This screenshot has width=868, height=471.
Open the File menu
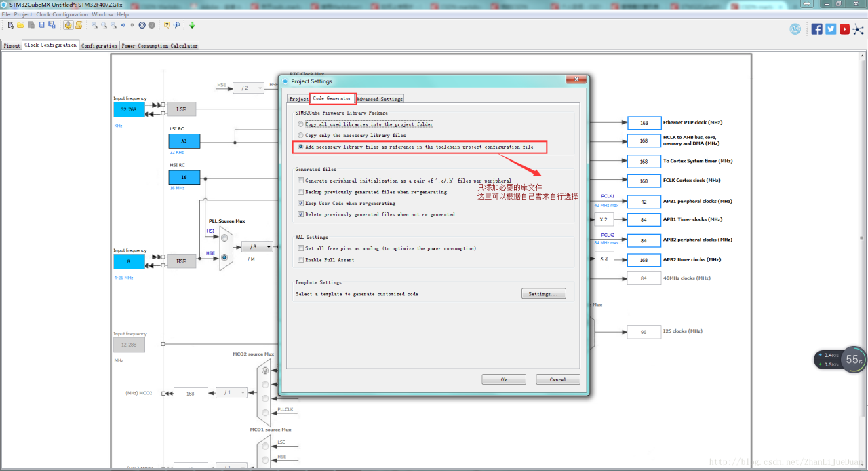[x=6, y=14]
